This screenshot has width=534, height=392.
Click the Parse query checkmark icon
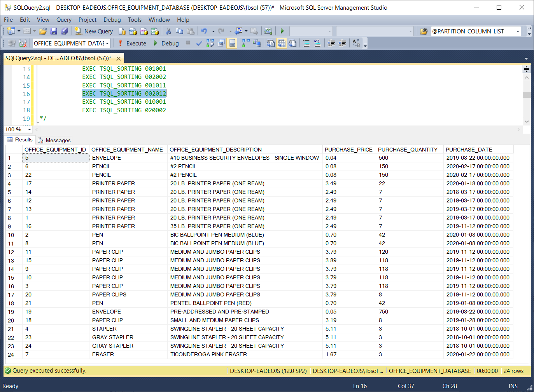tap(199, 43)
